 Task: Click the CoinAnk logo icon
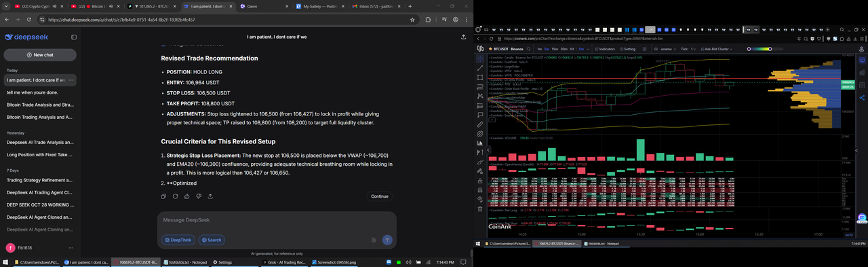coord(480,49)
